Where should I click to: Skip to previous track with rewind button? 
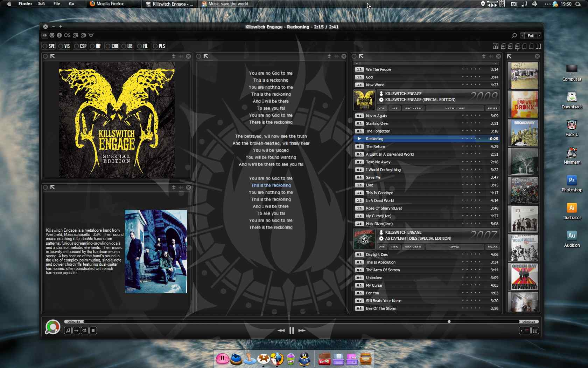281,330
